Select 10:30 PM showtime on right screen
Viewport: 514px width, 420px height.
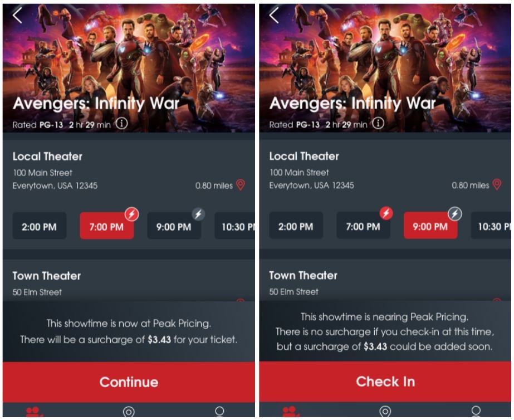491,226
